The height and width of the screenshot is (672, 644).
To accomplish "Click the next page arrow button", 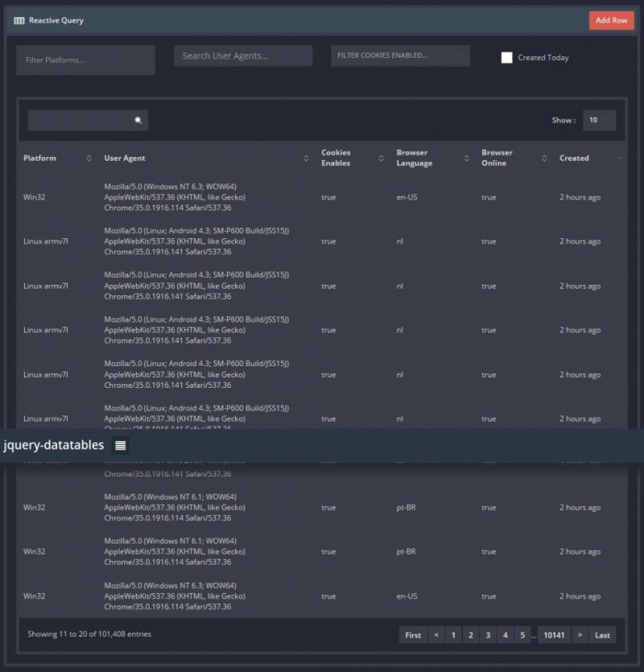I will pos(580,635).
